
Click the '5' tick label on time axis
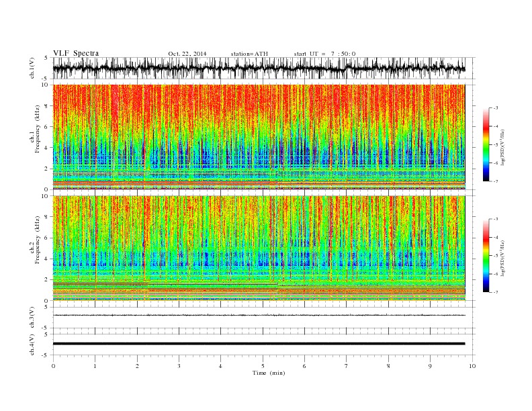pos(263,366)
